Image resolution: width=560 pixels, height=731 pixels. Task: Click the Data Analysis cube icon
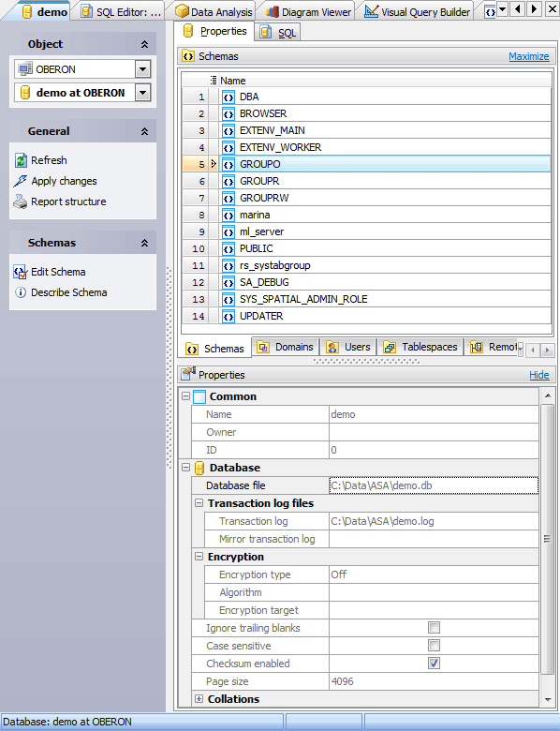pyautogui.click(x=183, y=11)
